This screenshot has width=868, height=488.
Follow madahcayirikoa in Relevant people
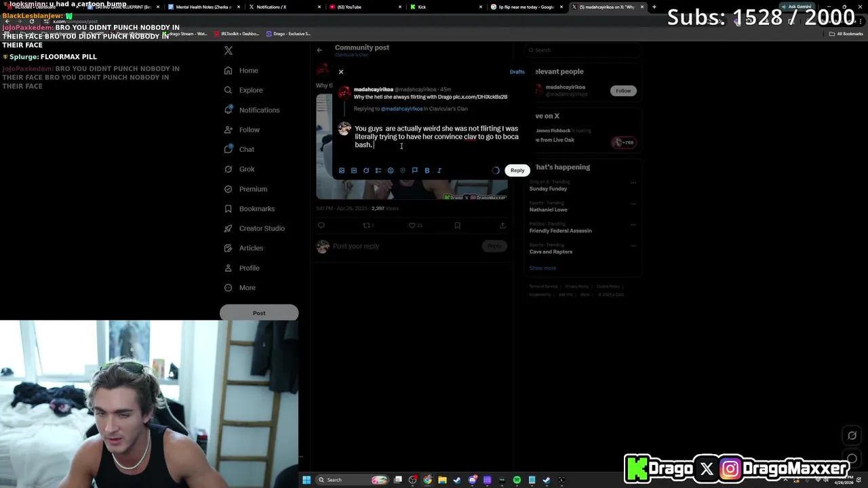tap(623, 91)
